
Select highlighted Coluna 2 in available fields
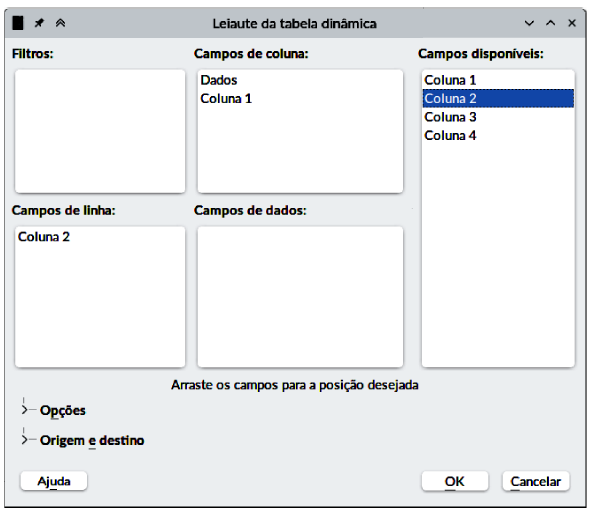pyautogui.click(x=498, y=98)
